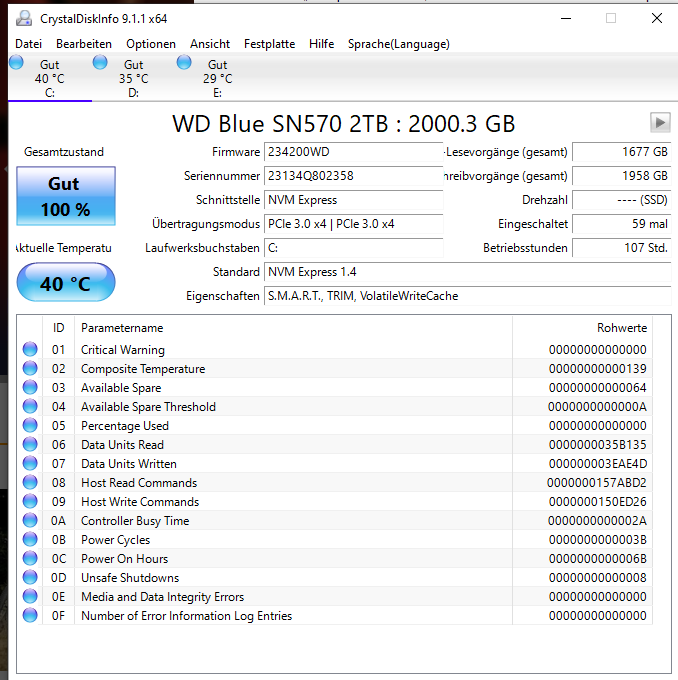The height and width of the screenshot is (680, 678).
Task: Click the Laufwerksbuchstaben field C:
Action: 354,248
